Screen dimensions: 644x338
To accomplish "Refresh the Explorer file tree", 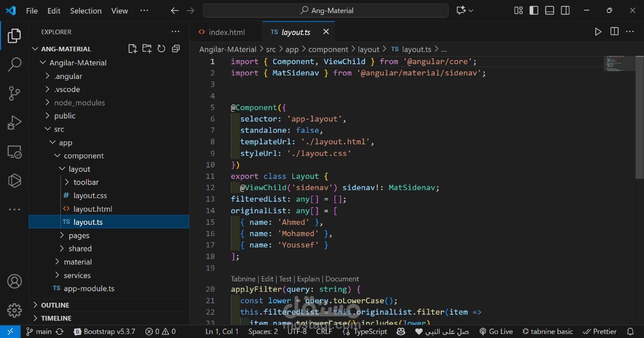I will [x=162, y=49].
